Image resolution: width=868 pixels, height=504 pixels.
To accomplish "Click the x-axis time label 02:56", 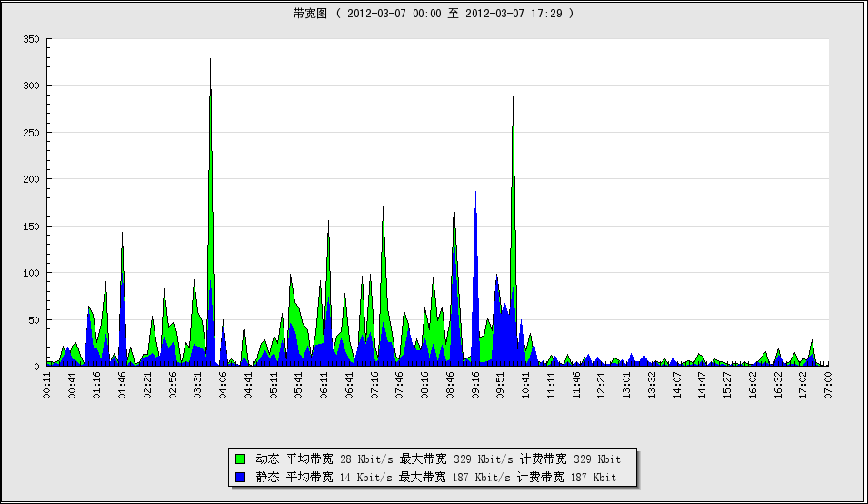I will click(x=173, y=385).
